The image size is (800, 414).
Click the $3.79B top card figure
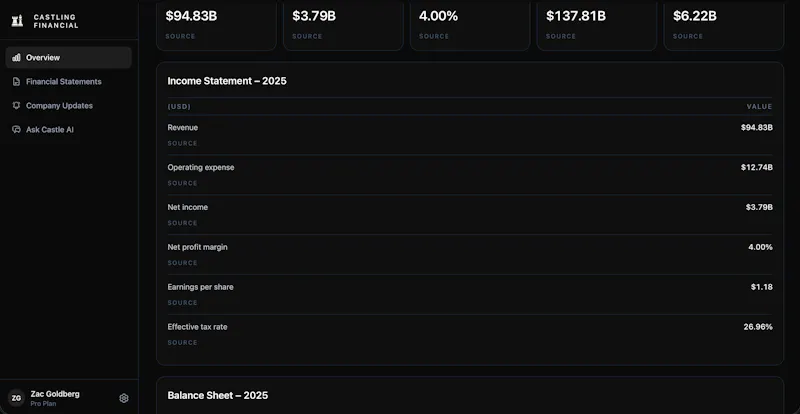pos(314,16)
